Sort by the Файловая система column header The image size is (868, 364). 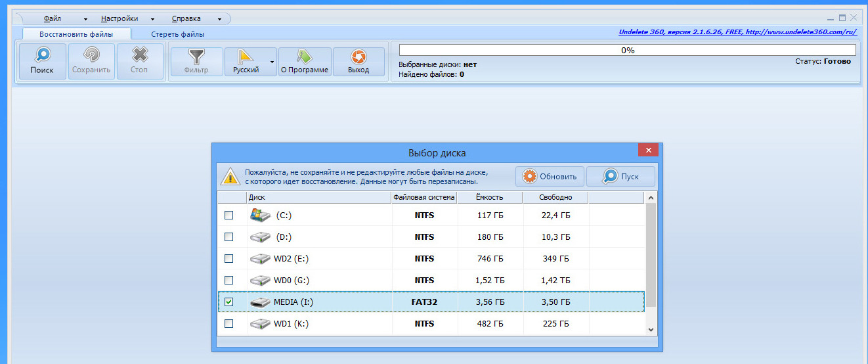point(423,197)
